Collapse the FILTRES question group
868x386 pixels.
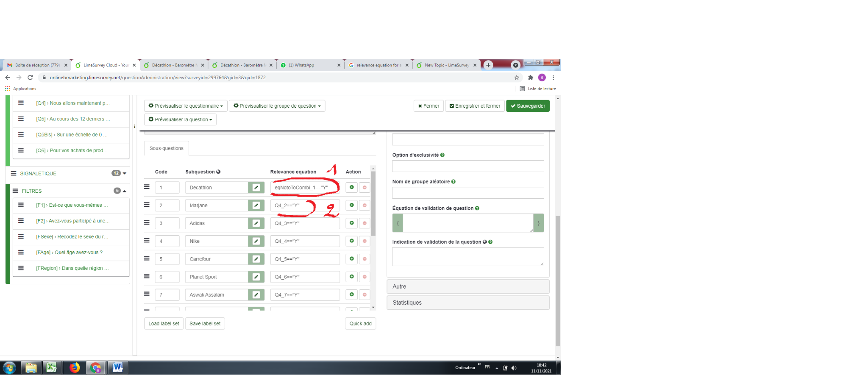[125, 191]
